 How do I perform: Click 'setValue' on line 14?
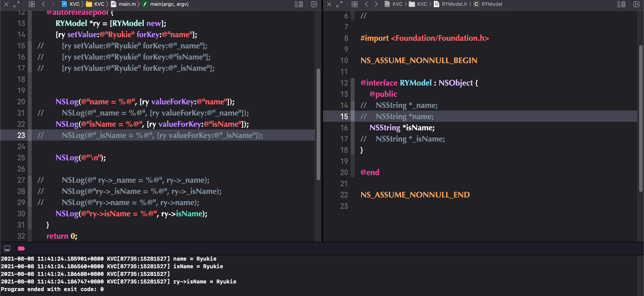[82, 34]
